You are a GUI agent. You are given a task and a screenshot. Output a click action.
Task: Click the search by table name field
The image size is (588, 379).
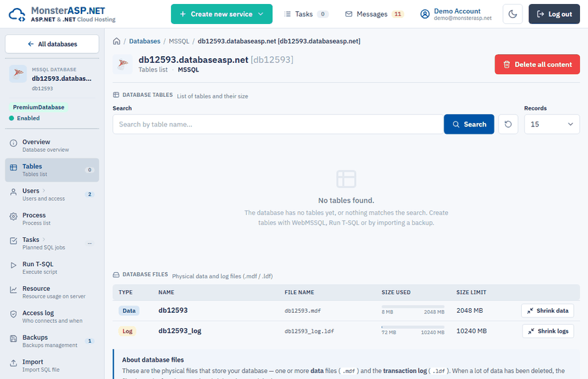point(278,124)
